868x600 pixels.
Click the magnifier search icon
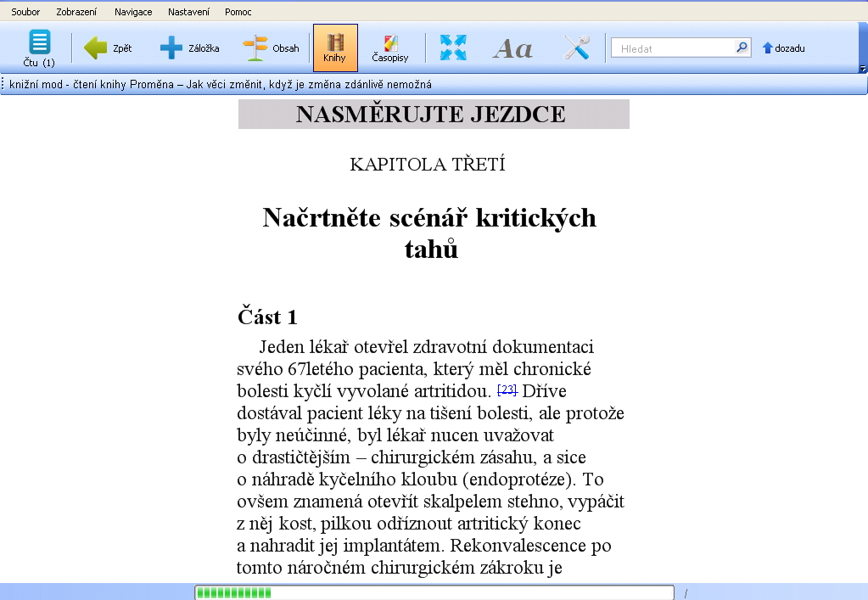(x=742, y=48)
